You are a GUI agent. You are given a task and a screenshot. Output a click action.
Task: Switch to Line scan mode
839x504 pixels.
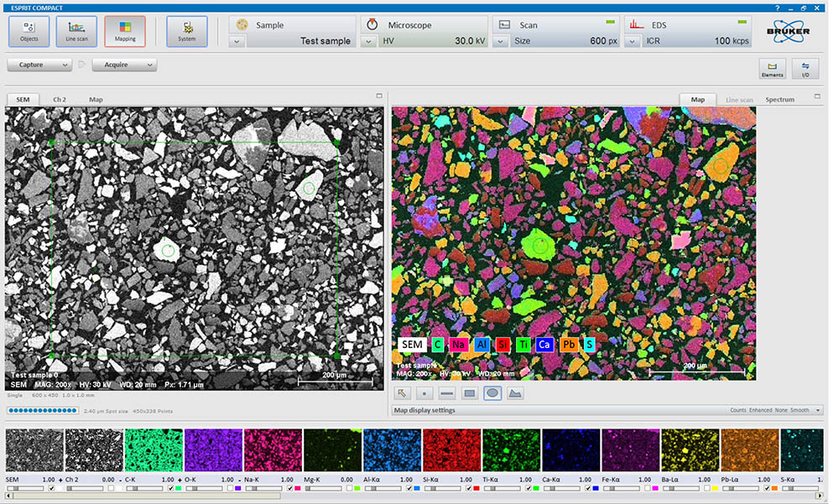[76, 31]
